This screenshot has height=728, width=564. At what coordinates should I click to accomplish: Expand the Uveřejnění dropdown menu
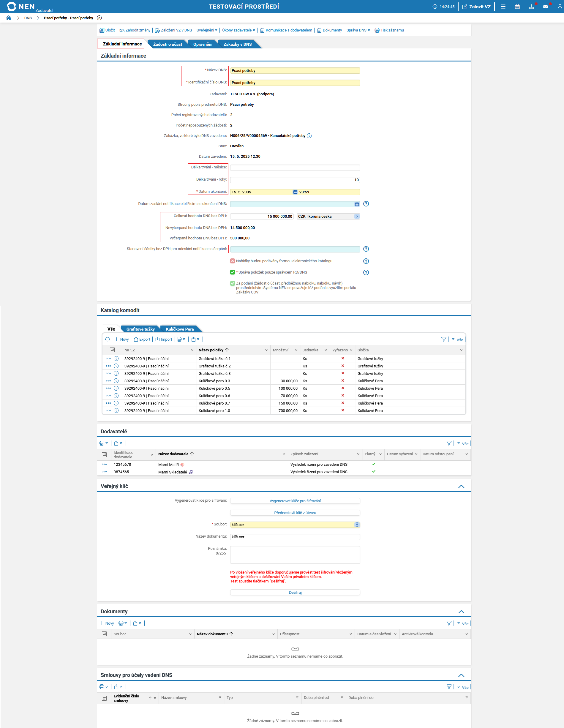click(x=207, y=30)
